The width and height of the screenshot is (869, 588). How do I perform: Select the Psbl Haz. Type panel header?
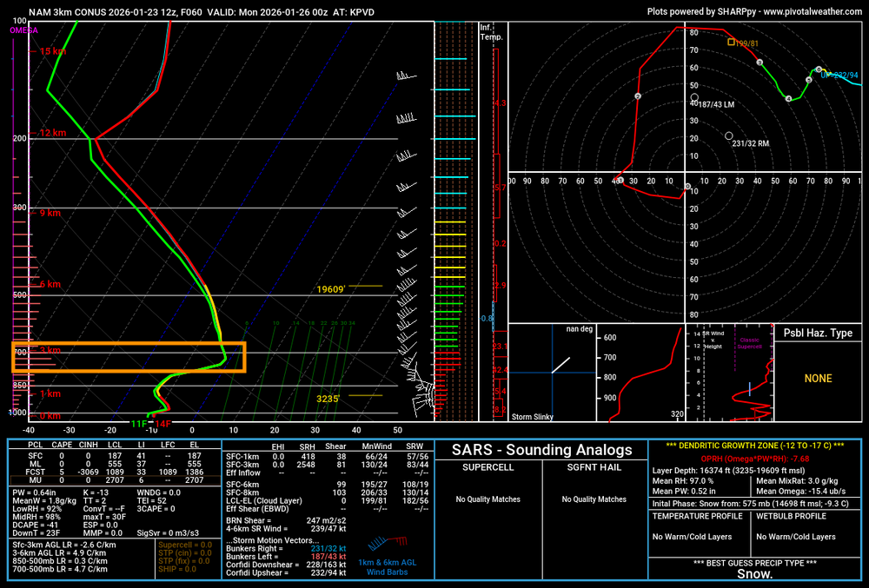[x=818, y=333]
